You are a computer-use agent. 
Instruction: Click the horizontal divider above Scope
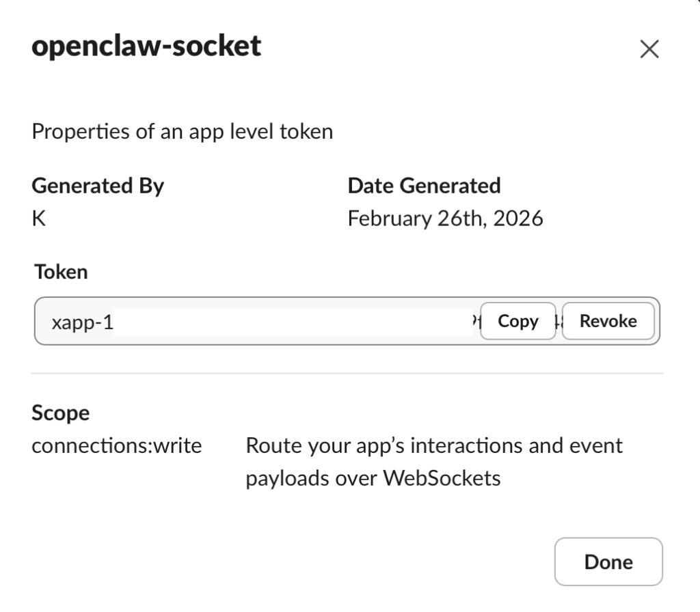(x=347, y=374)
